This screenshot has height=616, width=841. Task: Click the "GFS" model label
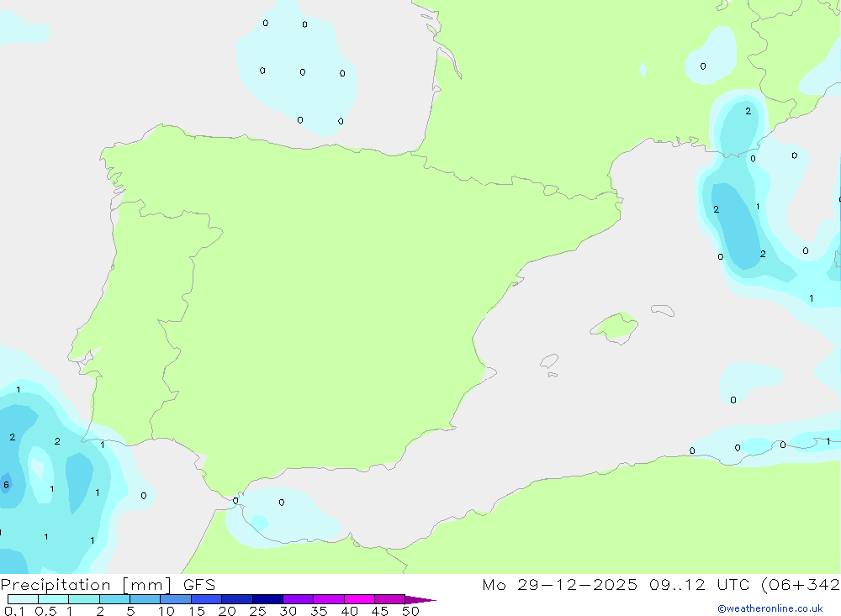click(x=199, y=585)
